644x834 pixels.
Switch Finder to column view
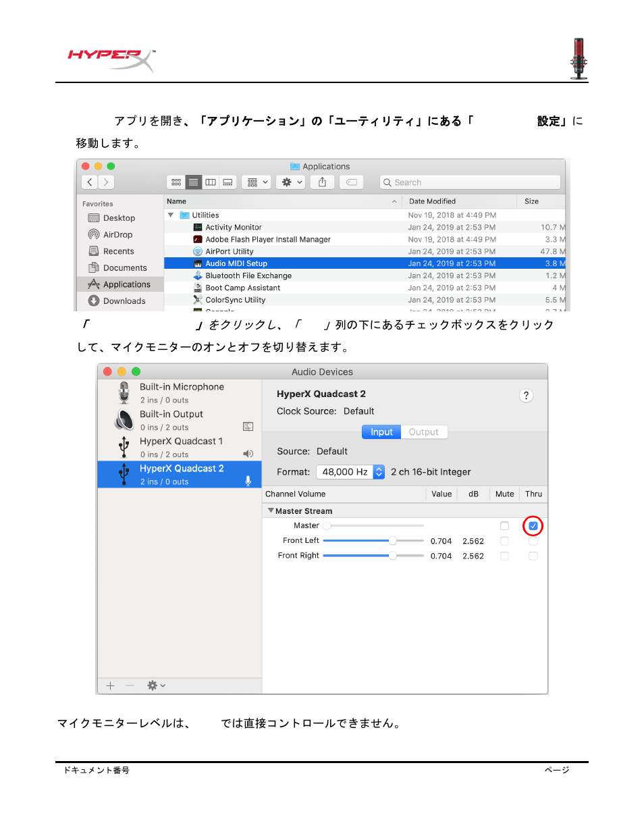pyautogui.click(x=211, y=182)
